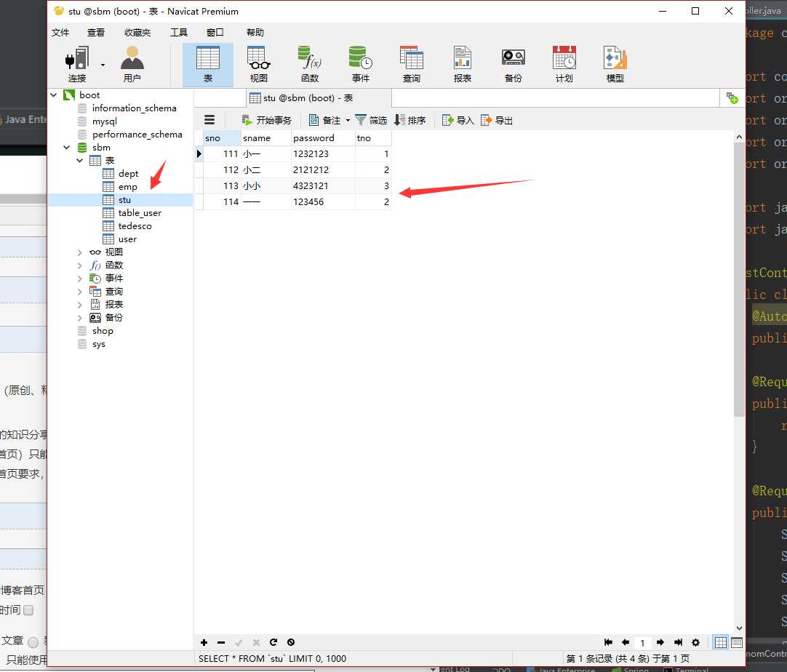The image size is (787, 672).
Task: Open the 计划 (Schedule) toolbar icon
Action: (x=564, y=64)
